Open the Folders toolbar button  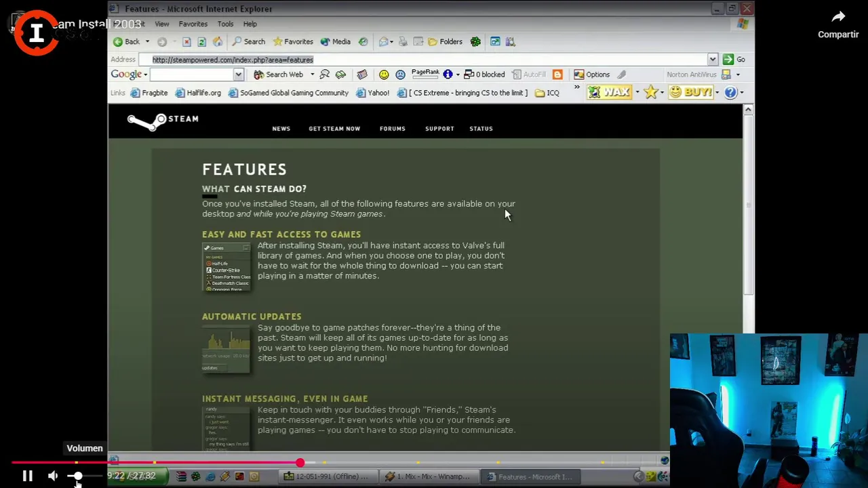pyautogui.click(x=445, y=42)
